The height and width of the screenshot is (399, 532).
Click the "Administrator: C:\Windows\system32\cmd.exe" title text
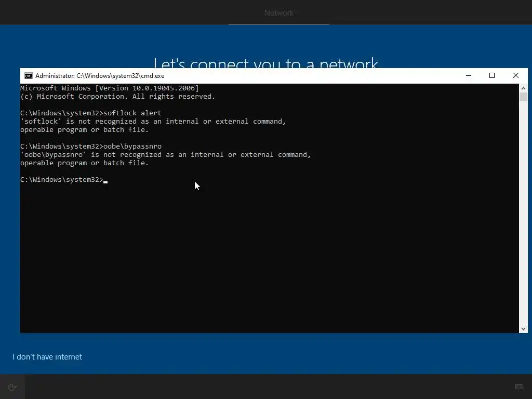click(x=100, y=76)
